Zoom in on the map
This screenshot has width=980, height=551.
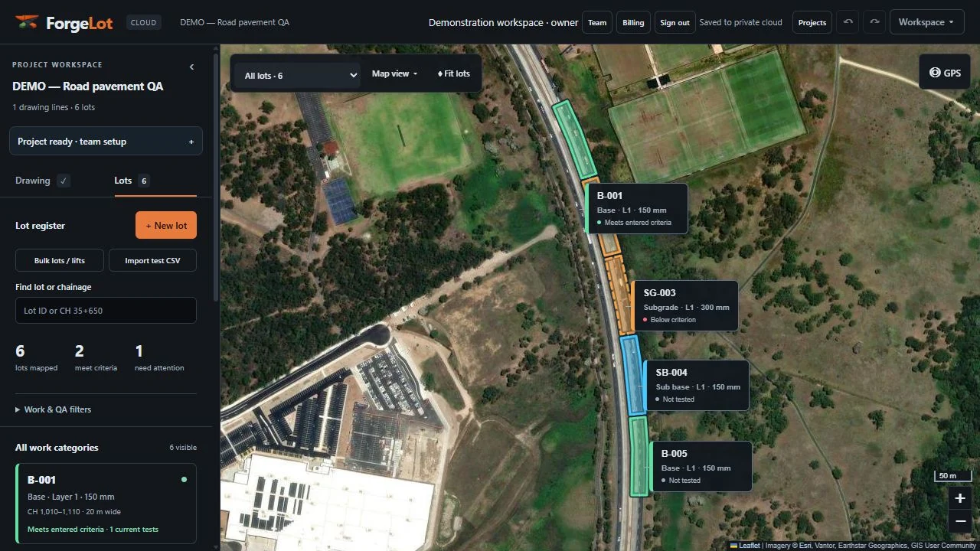pos(960,498)
